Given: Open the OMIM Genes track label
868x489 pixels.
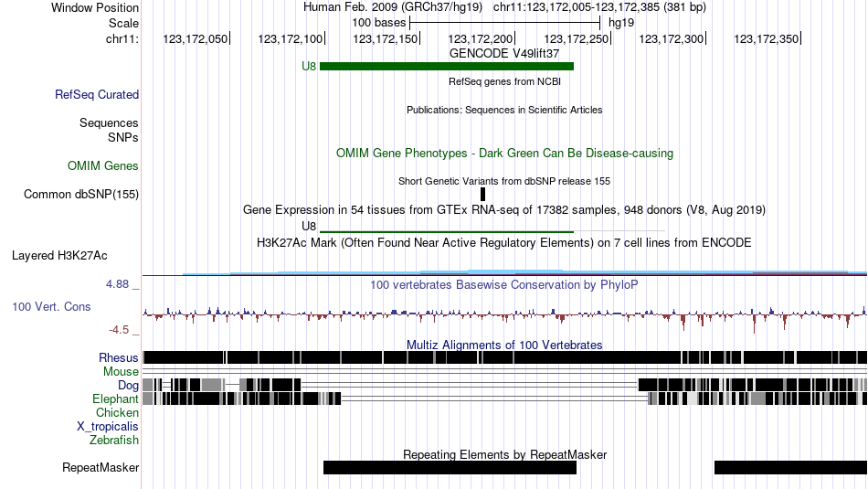Looking at the screenshot, I should point(103,166).
